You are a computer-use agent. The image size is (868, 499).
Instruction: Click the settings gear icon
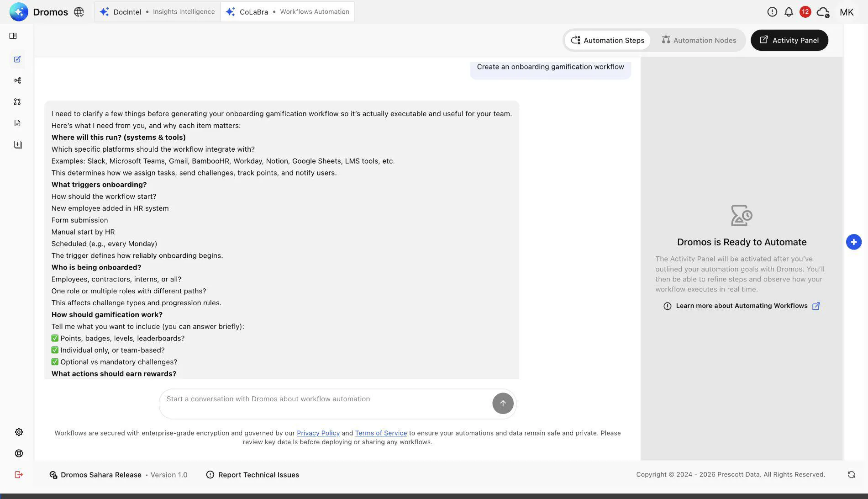click(19, 432)
